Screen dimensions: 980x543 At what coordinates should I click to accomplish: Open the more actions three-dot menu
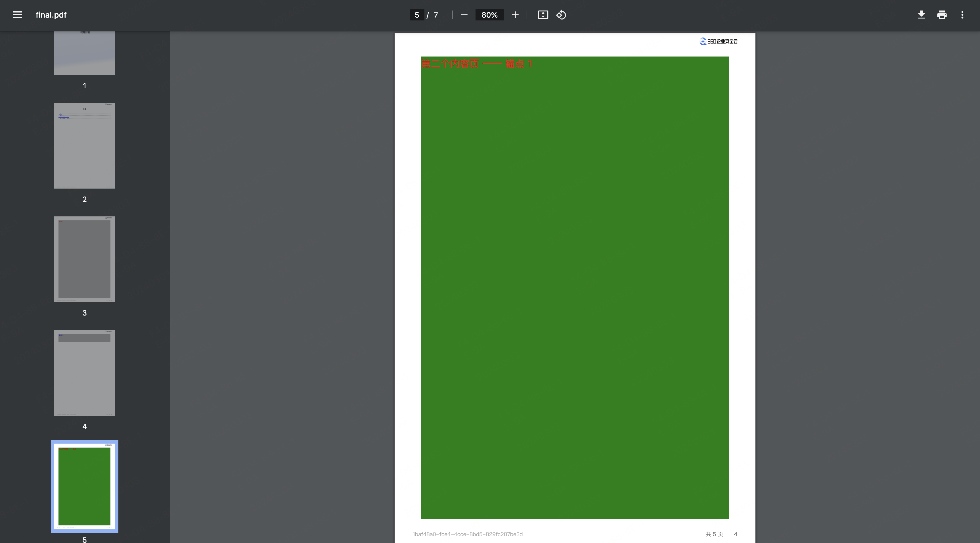tap(962, 15)
